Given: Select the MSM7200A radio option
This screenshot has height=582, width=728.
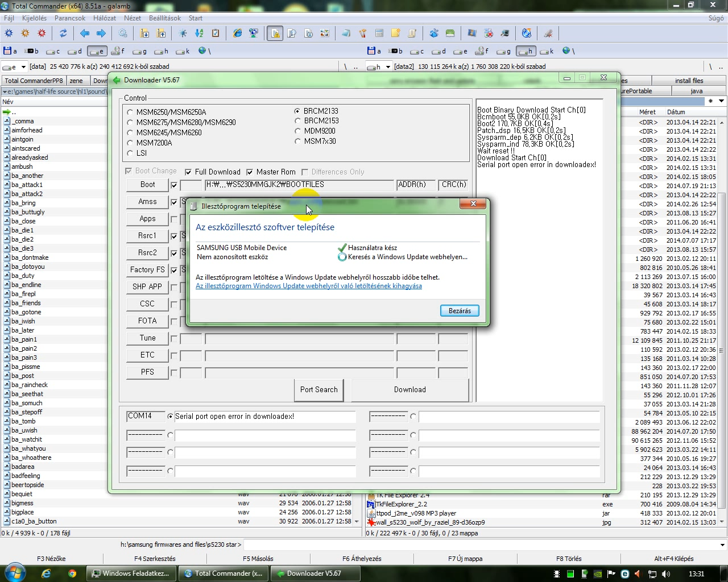Looking at the screenshot, I should tap(130, 143).
